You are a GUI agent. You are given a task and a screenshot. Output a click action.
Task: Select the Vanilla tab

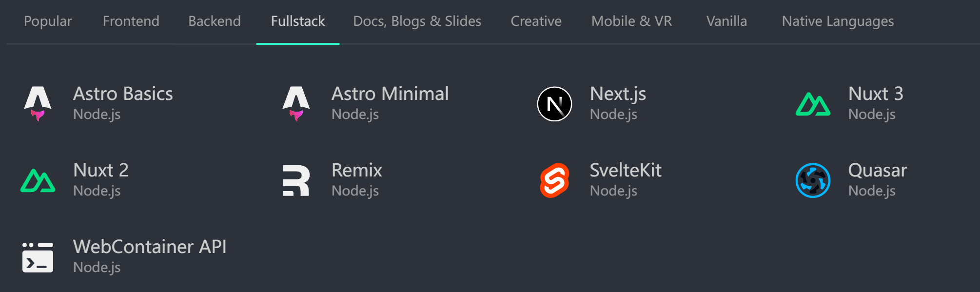726,21
